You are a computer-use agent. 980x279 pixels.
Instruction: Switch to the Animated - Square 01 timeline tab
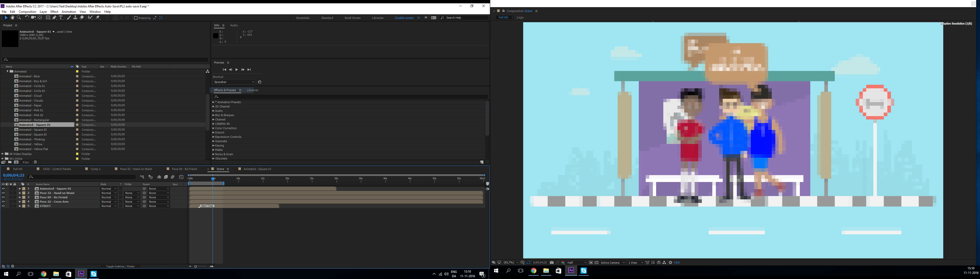pos(257,169)
